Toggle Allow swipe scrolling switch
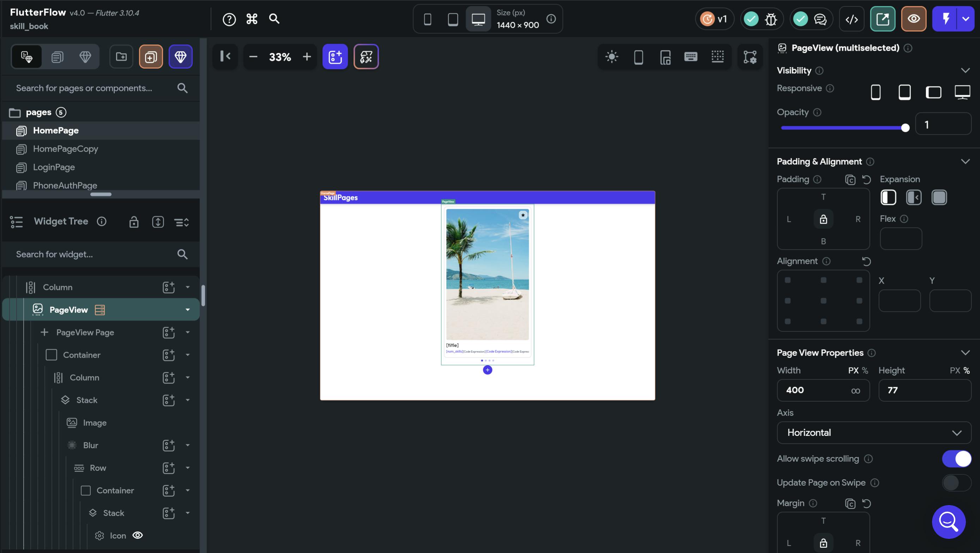This screenshot has height=553, width=980. (x=956, y=459)
